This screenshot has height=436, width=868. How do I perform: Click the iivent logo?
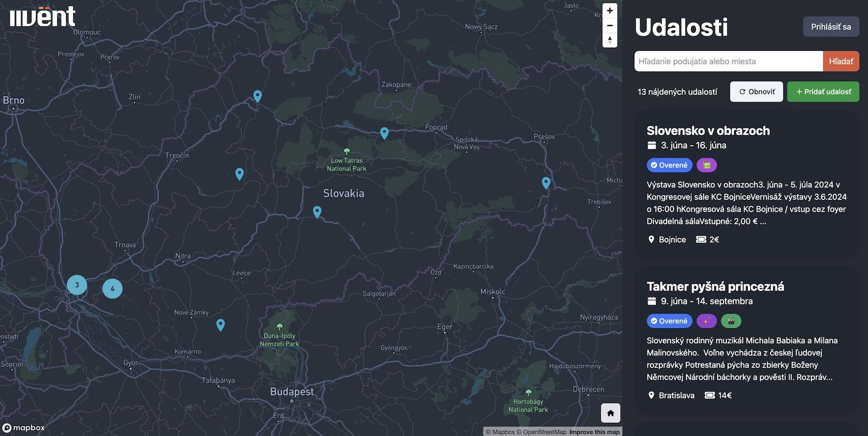click(x=43, y=17)
